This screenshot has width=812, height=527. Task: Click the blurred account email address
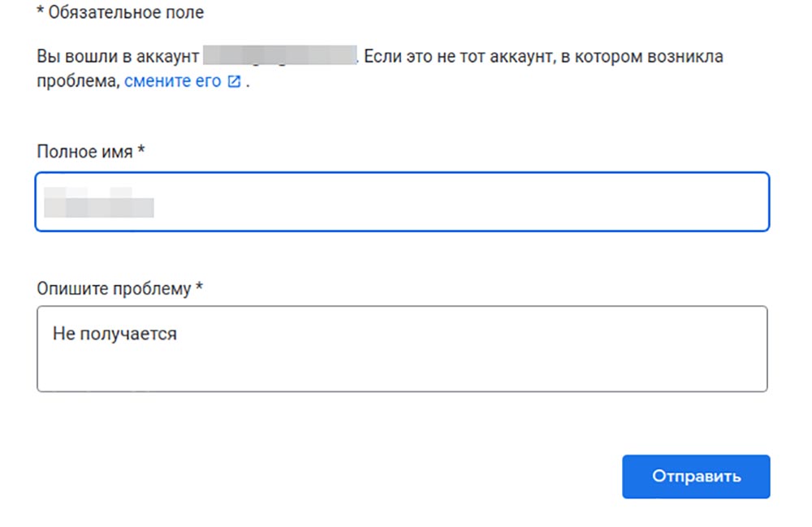click(x=280, y=57)
